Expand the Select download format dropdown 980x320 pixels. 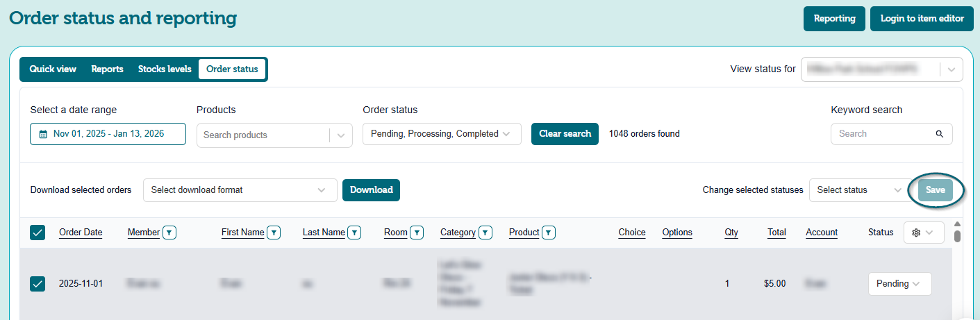(x=240, y=190)
